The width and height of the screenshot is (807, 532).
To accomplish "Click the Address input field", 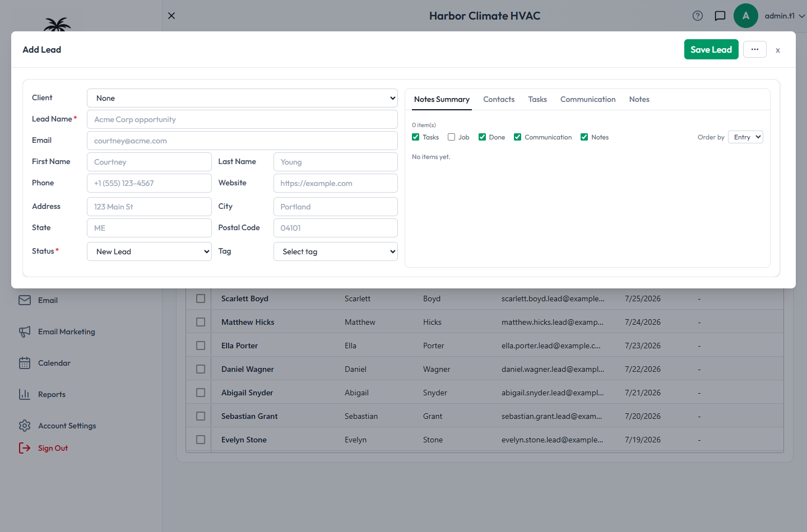I will [149, 207].
